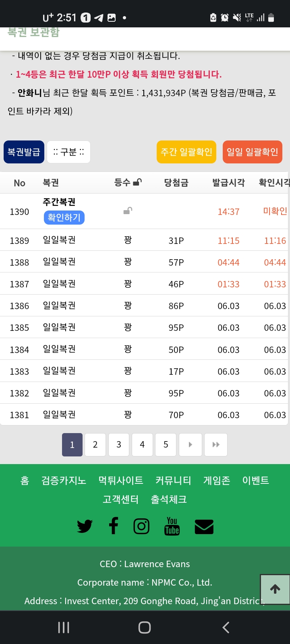This screenshot has height=644, width=290.
Task: Open the Facebook social link
Action: pyautogui.click(x=114, y=526)
